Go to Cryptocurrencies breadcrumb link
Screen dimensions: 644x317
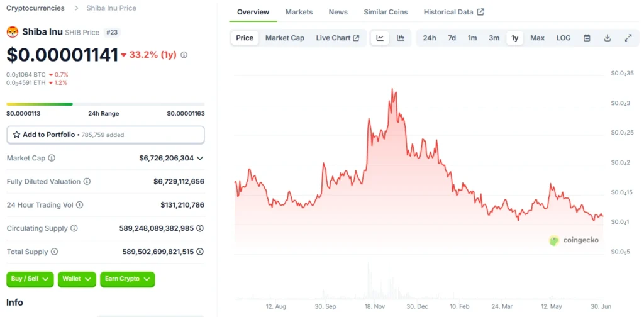click(35, 8)
